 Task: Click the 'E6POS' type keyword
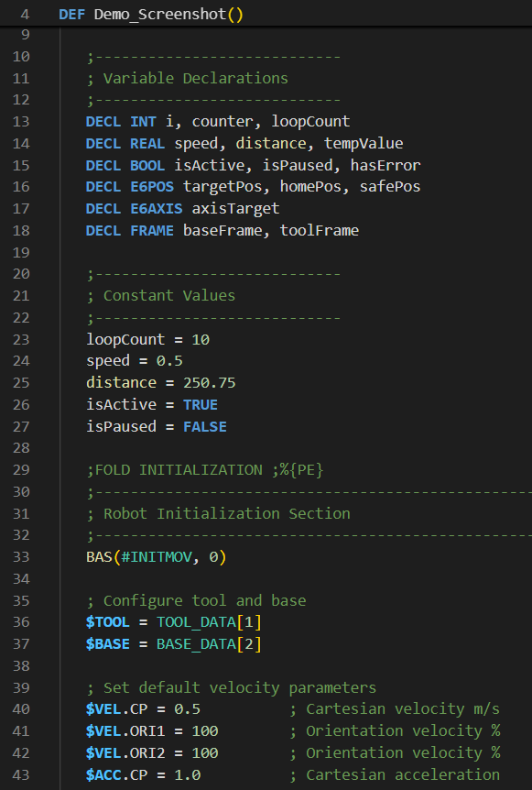tap(152, 186)
